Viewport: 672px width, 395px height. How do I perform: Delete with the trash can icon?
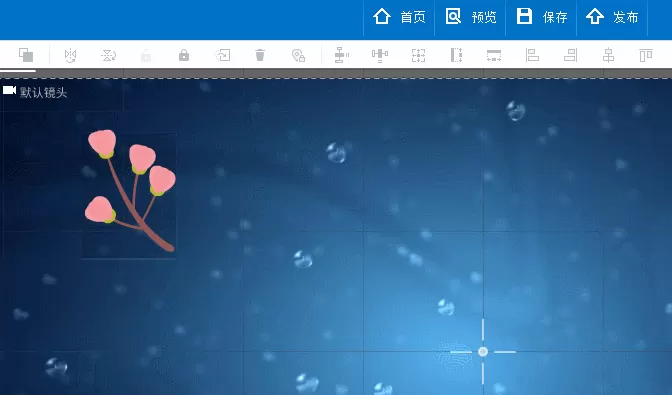click(260, 55)
